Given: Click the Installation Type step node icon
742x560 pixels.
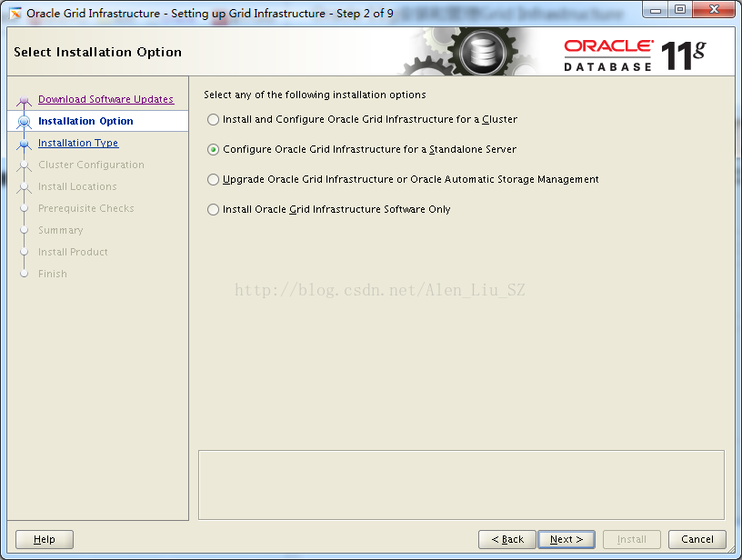Looking at the screenshot, I should coord(25,144).
